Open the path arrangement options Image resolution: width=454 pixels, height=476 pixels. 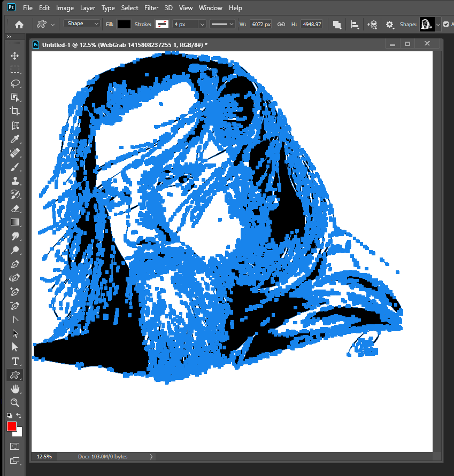[372, 25]
